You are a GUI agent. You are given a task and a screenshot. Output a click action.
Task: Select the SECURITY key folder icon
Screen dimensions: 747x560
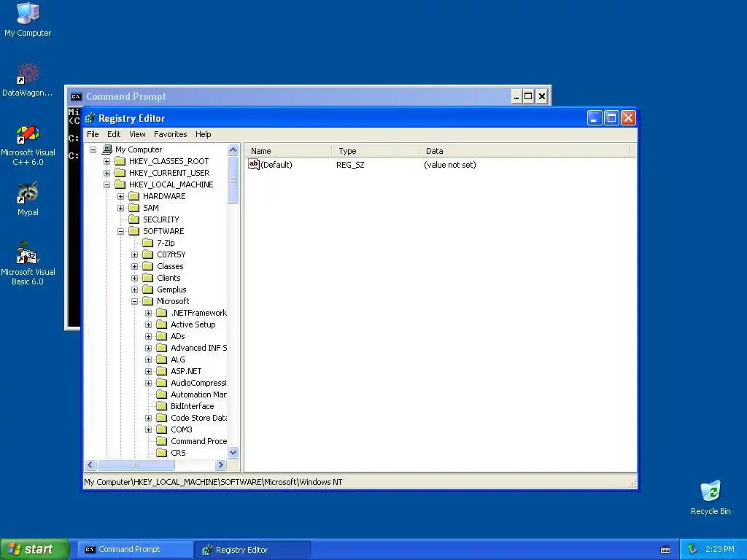(x=134, y=219)
